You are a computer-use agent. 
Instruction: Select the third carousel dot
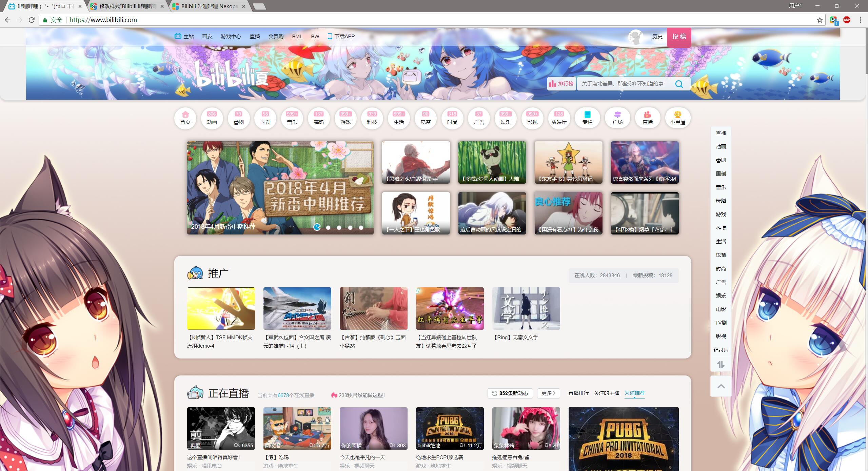[339, 227]
